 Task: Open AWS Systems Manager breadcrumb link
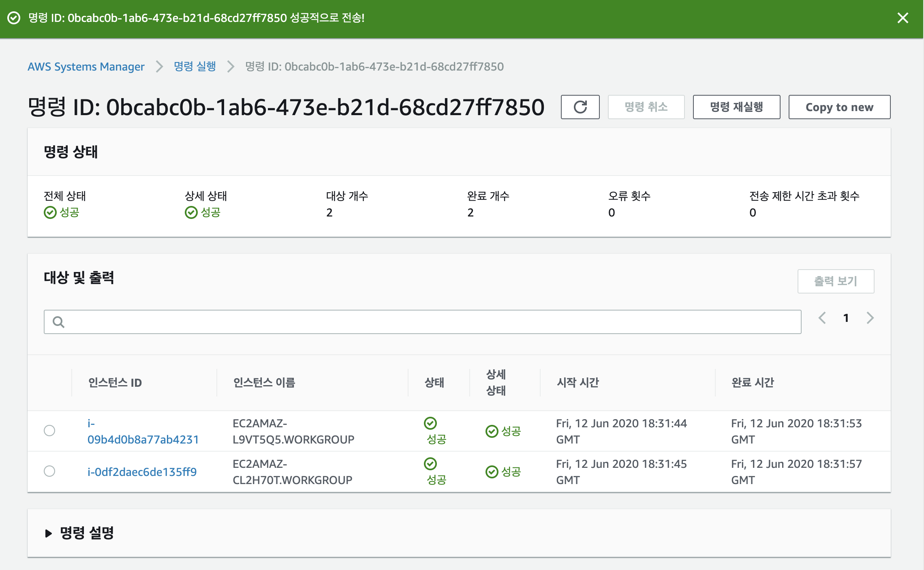(x=86, y=66)
